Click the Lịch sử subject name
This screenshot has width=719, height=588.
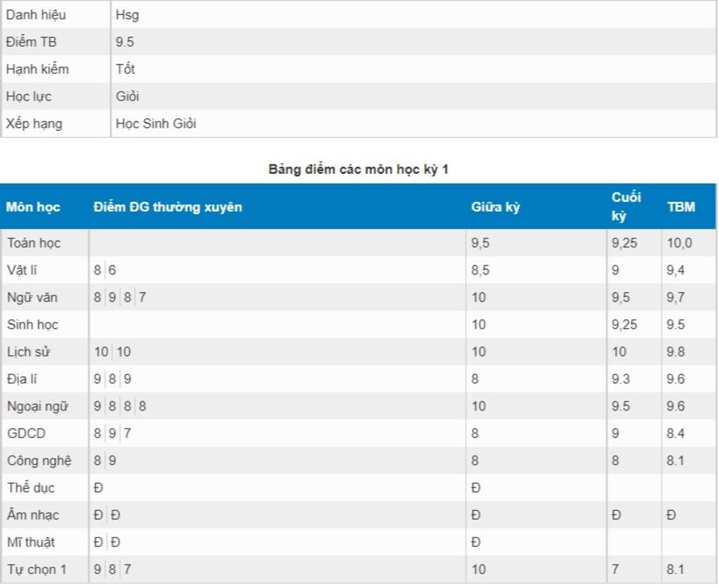[28, 352]
